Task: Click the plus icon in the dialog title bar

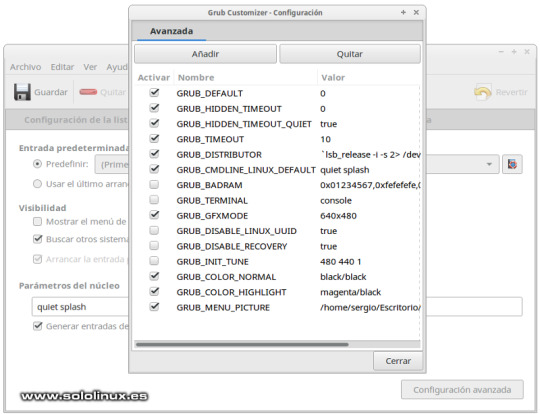Action: [403, 12]
